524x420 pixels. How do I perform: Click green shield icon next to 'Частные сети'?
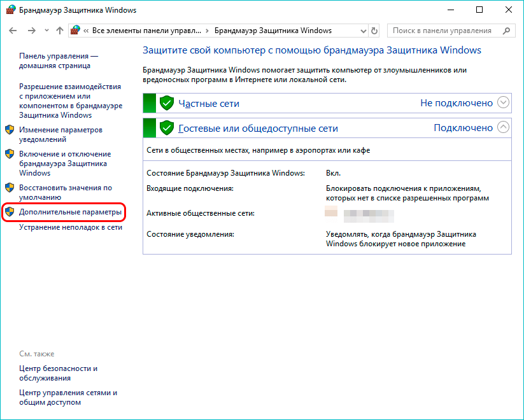(166, 103)
